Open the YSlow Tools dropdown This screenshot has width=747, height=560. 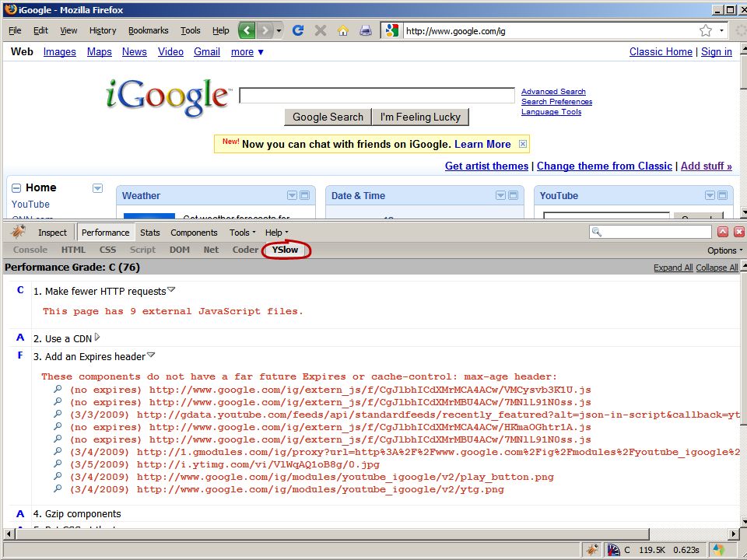243,233
